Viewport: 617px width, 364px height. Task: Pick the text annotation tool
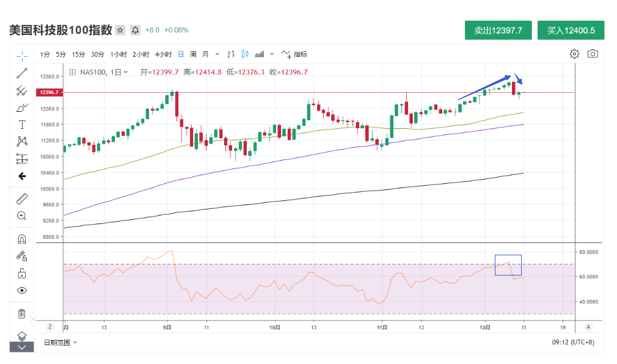point(22,125)
